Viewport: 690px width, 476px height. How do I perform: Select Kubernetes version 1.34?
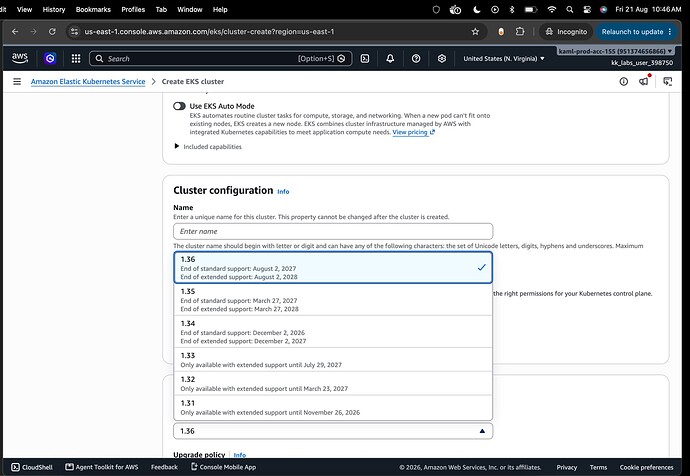point(333,332)
